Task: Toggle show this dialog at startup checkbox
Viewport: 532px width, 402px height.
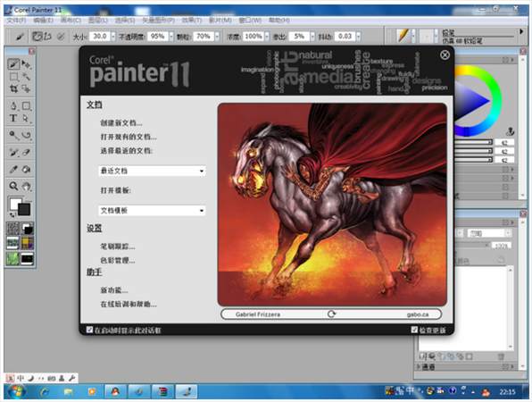Action: click(89, 330)
